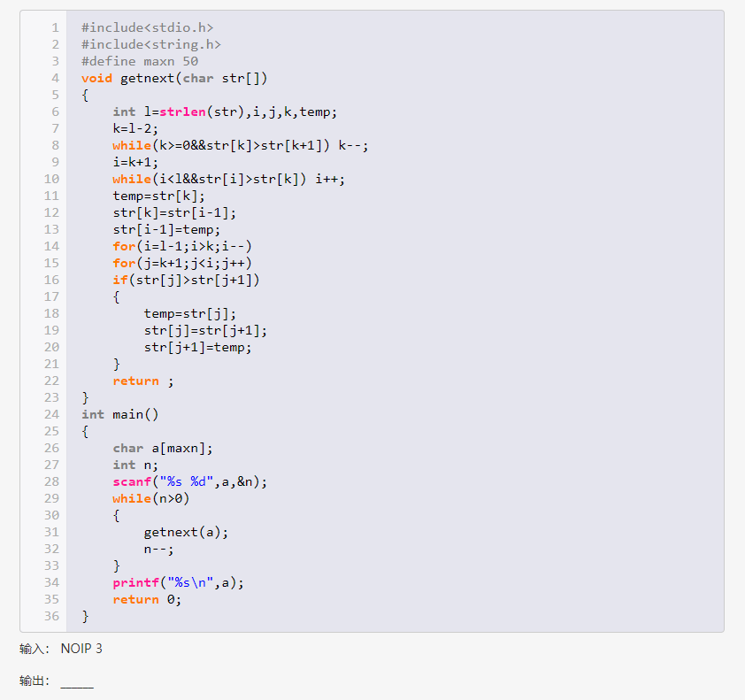Click the 'n--;' statement
This screenshot has width=745, height=700.
(x=158, y=550)
